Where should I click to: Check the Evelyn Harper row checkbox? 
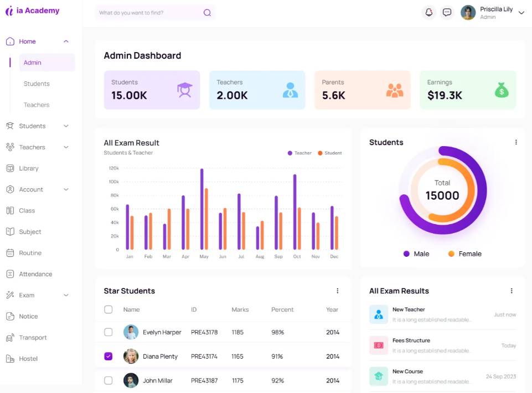coord(109,332)
